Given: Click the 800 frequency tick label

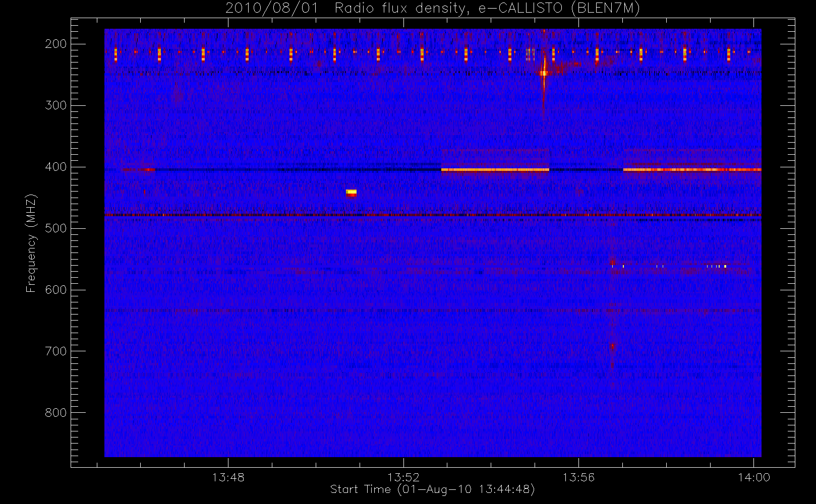Looking at the screenshot, I should 55,413.
